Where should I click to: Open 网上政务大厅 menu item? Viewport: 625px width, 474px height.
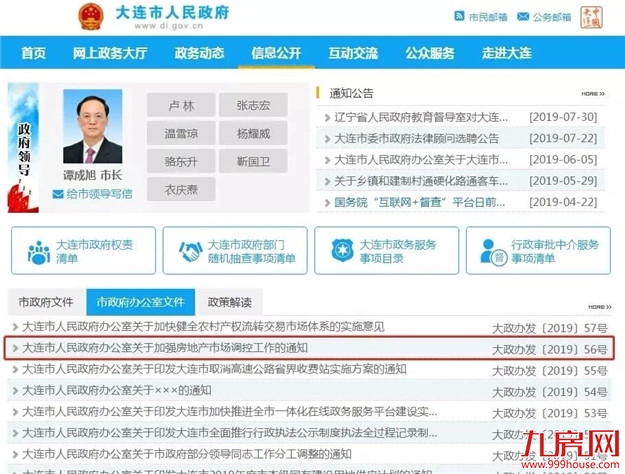pos(110,53)
